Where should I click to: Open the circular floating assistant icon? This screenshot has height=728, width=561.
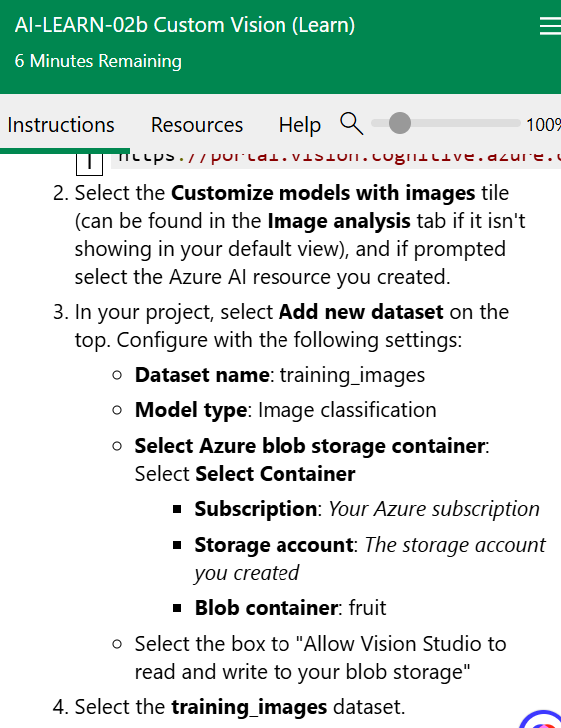pyautogui.click(x=542, y=719)
